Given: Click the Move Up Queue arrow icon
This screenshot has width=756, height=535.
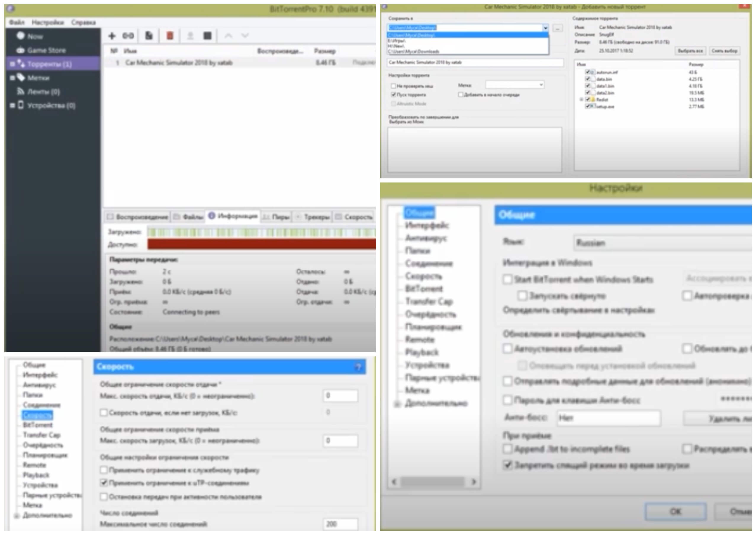Looking at the screenshot, I should [x=229, y=36].
